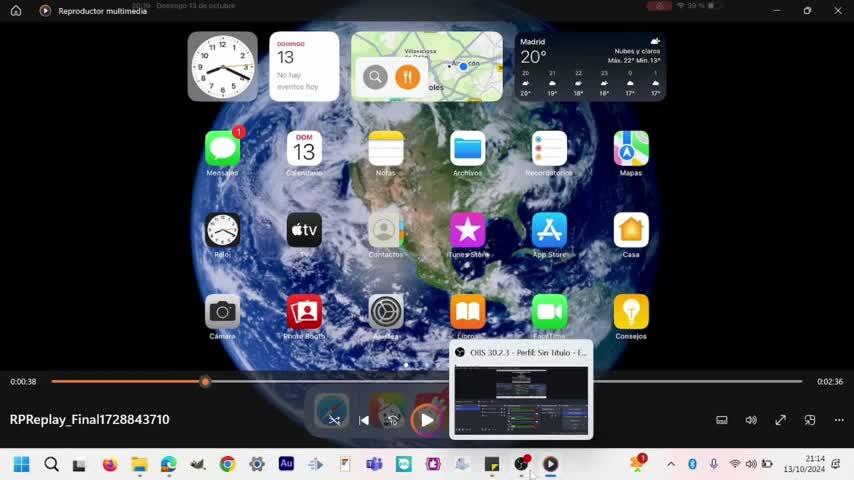Open the notification center icon
854x480 pixels.
[x=836, y=464]
